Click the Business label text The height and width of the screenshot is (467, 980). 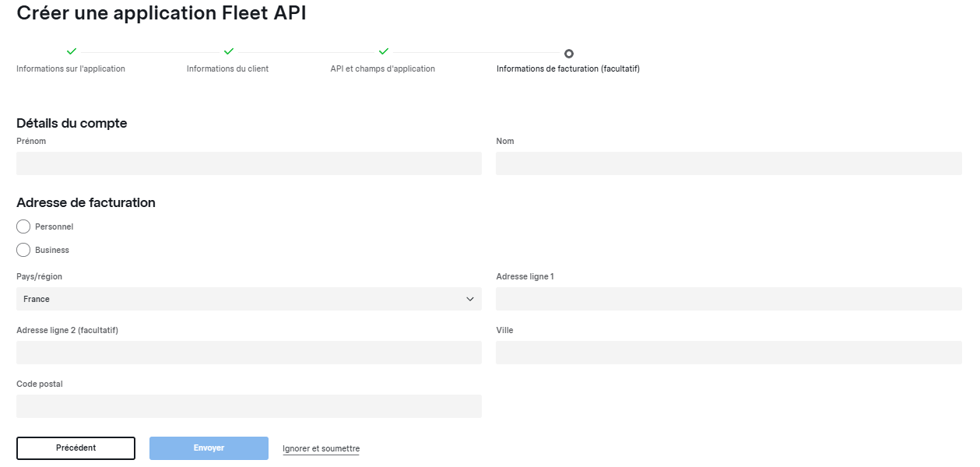click(52, 250)
